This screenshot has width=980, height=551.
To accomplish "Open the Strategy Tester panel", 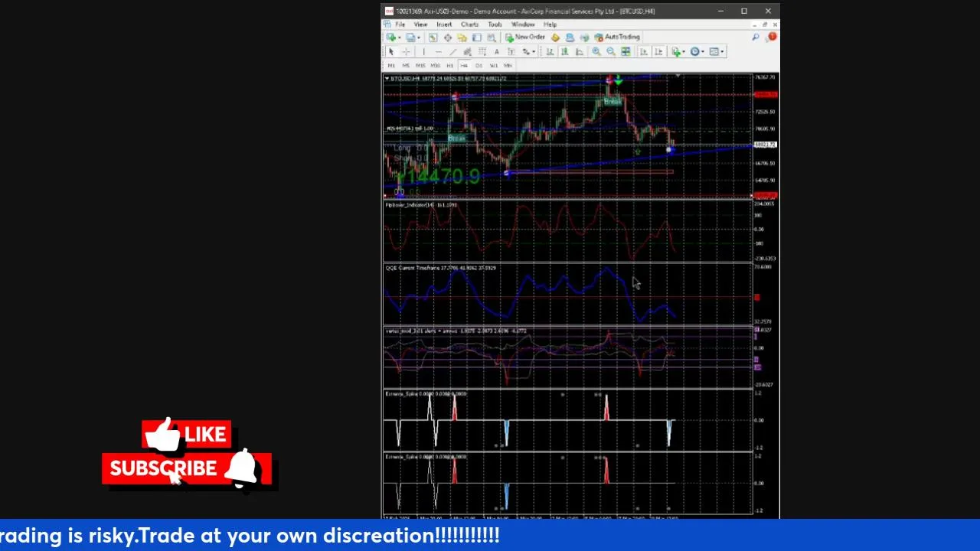I will (x=492, y=37).
